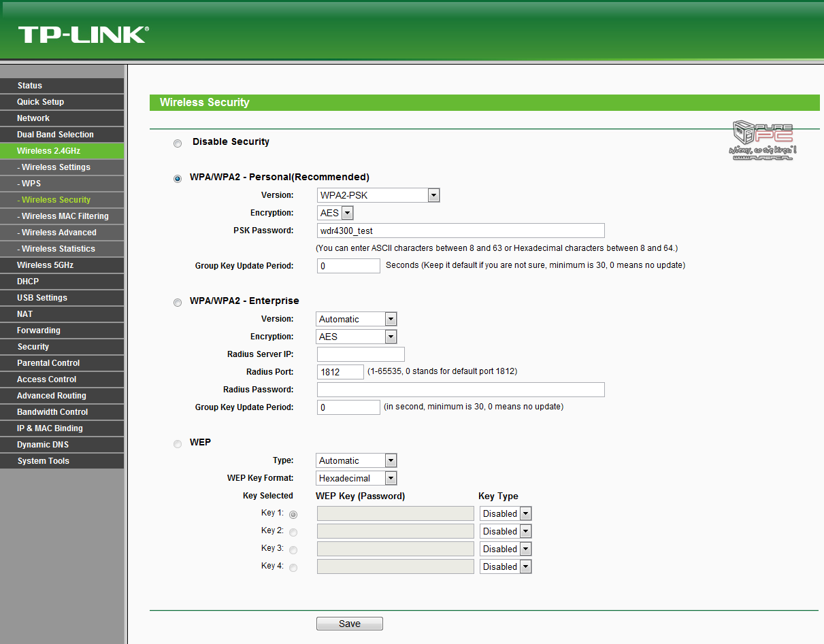Open Bandwidth Control menu
The image size is (824, 644).
[62, 412]
